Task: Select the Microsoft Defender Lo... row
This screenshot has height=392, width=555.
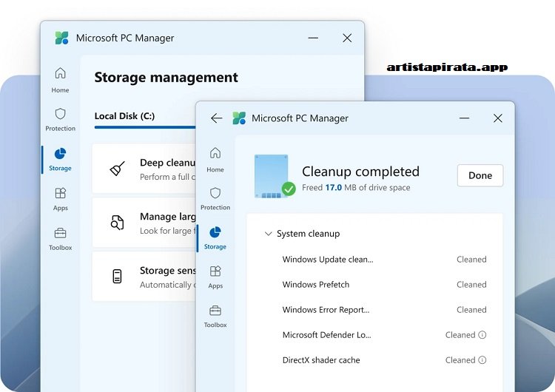Action: tap(384, 335)
